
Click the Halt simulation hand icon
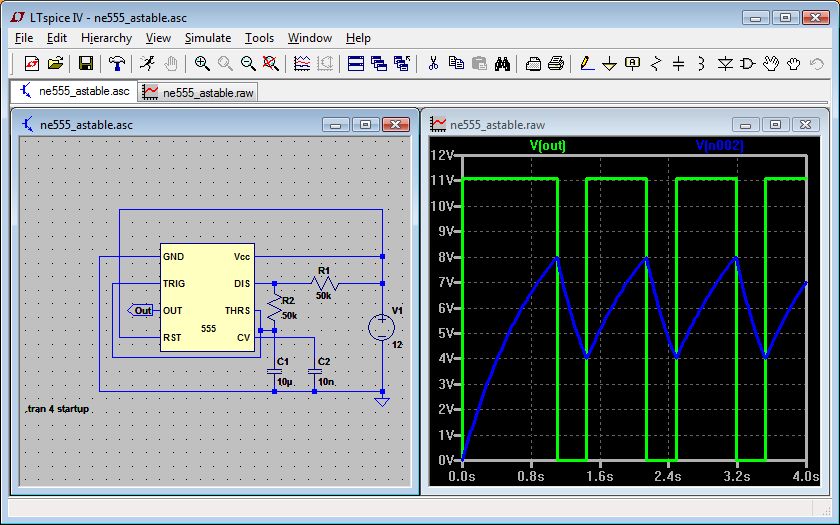170,64
